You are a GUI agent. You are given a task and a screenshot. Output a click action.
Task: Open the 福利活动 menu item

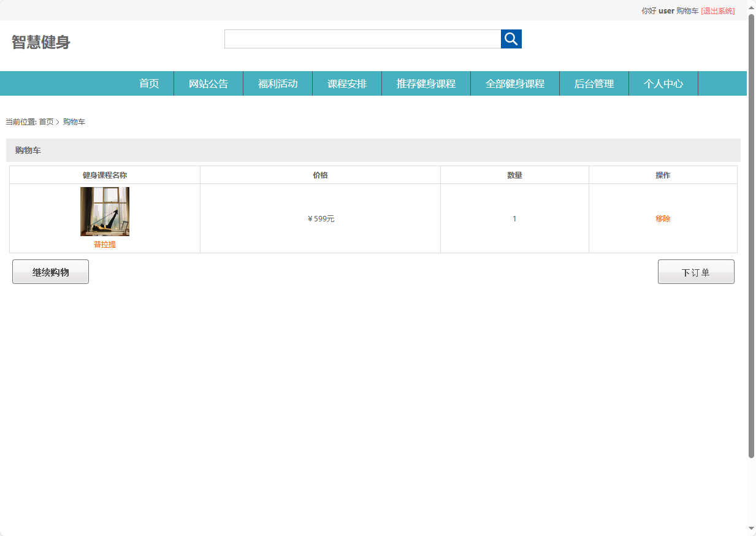tap(278, 84)
